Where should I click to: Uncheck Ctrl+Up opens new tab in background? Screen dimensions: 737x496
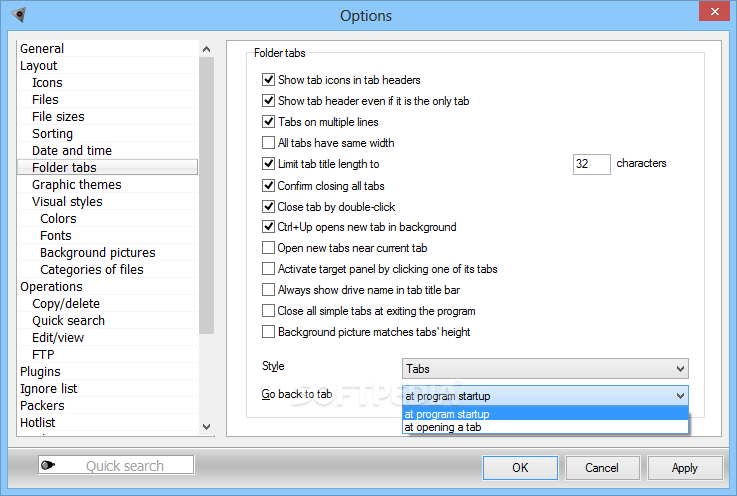268,227
